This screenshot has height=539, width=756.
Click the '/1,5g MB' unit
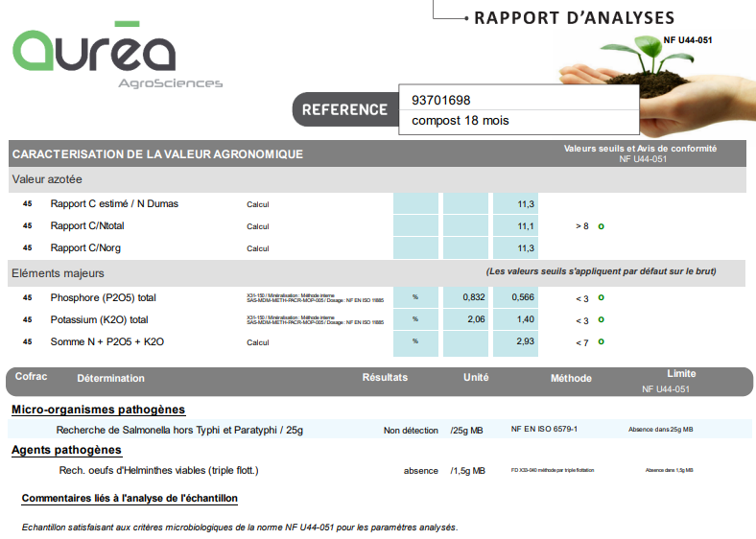(x=467, y=471)
